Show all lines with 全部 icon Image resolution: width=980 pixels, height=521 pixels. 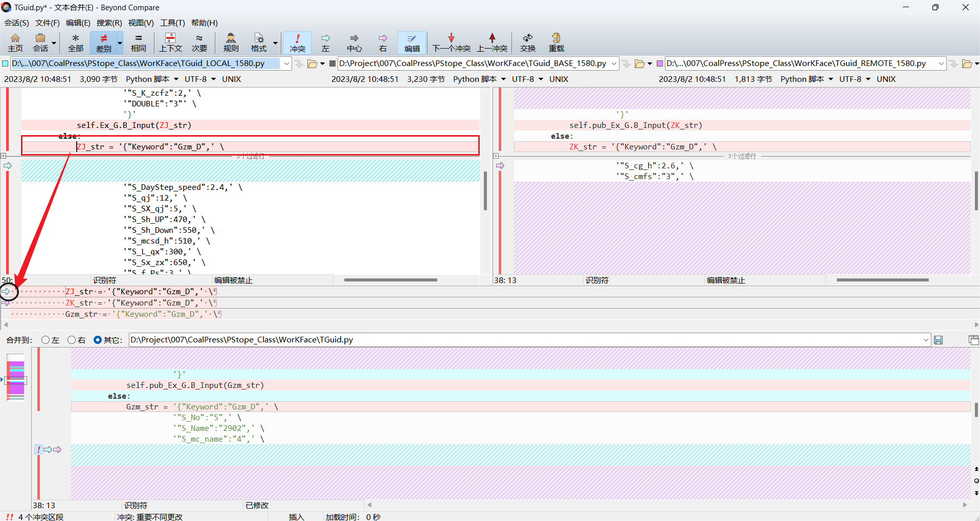pos(76,42)
